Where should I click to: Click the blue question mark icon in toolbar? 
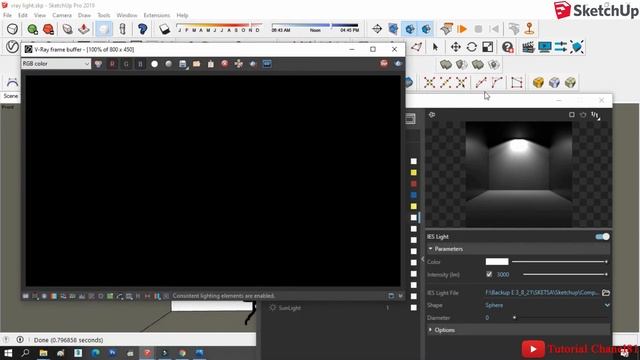coord(142,29)
